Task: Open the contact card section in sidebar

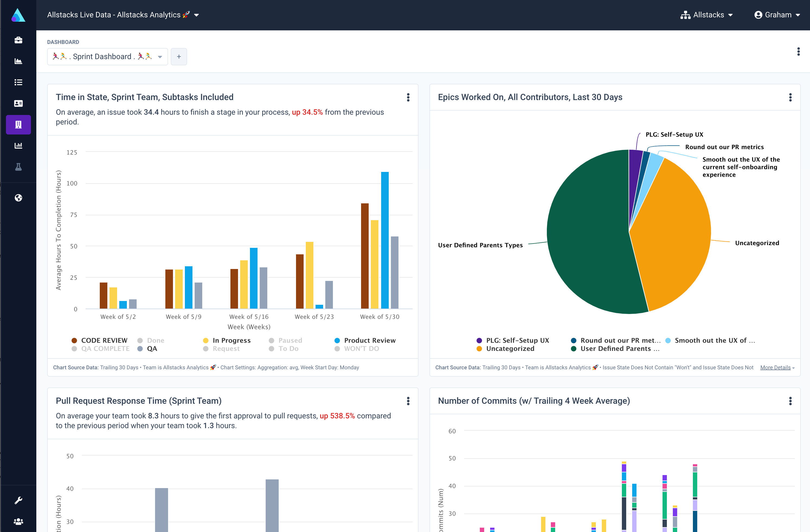Action: (18, 104)
